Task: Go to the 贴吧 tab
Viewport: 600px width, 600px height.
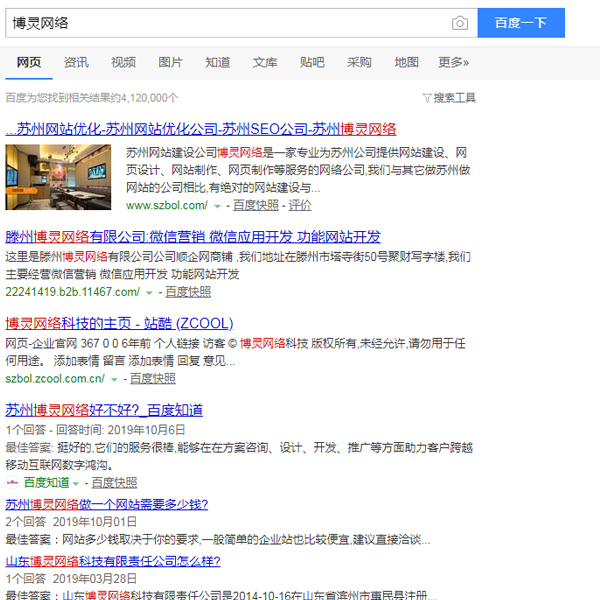Action: tap(312, 62)
